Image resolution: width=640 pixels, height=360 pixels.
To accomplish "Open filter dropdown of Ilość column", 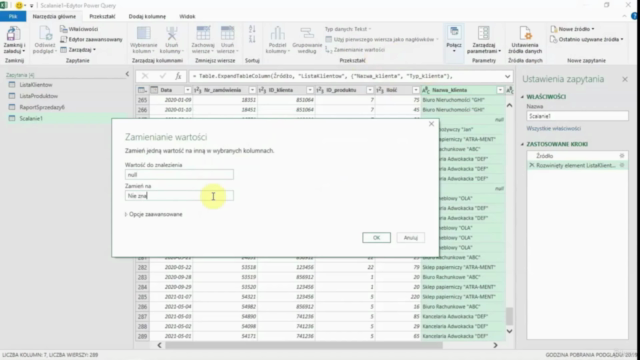I will (x=416, y=90).
